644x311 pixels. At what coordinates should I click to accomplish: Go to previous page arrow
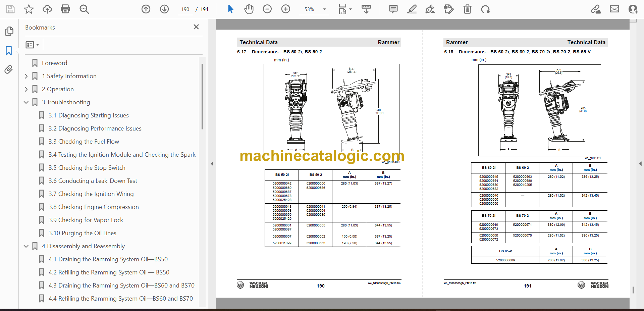146,9
